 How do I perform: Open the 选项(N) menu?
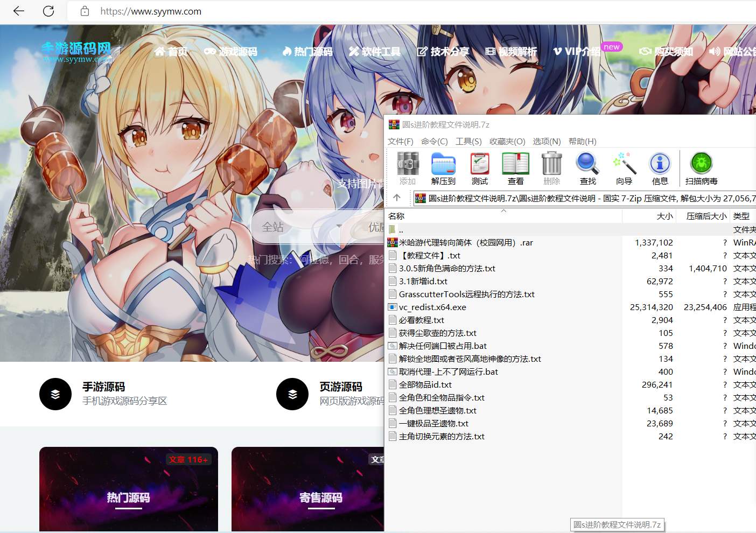pyautogui.click(x=547, y=142)
